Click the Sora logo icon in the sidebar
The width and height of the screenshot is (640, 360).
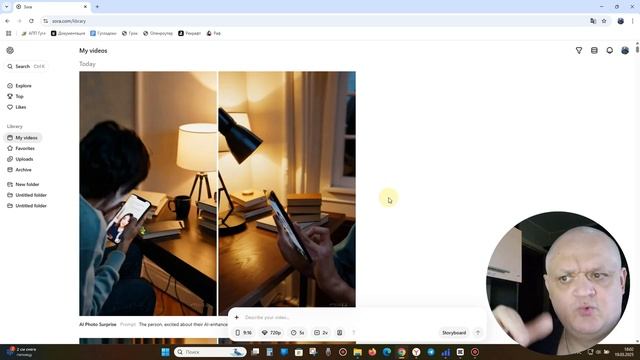click(x=10, y=51)
